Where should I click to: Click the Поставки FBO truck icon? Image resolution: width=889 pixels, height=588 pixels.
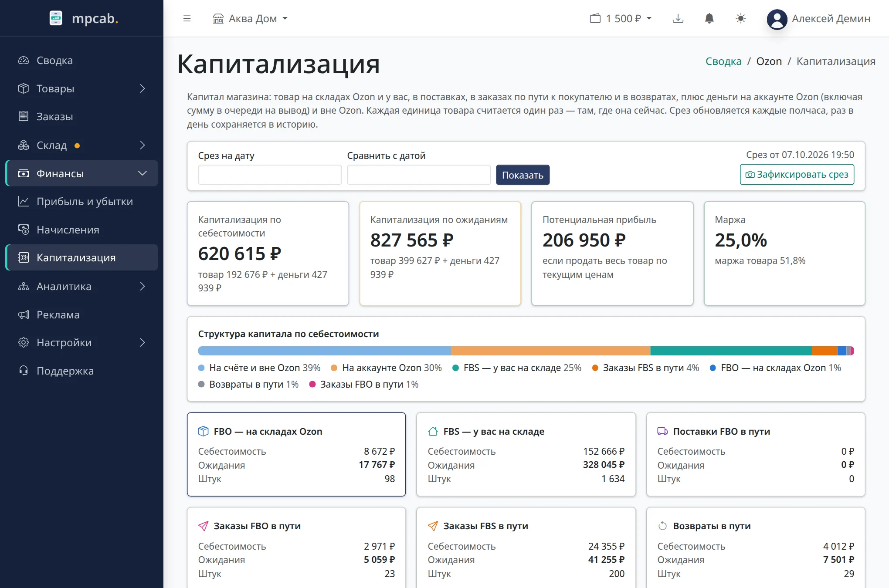pos(662,431)
